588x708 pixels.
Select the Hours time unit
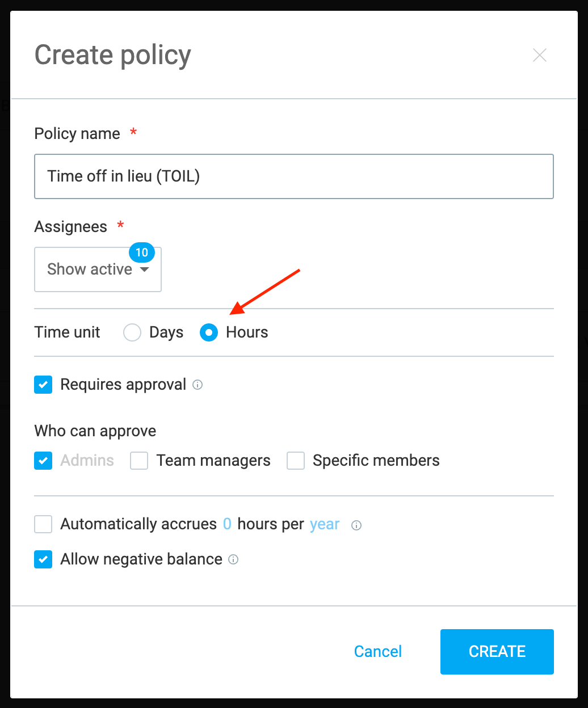(209, 332)
